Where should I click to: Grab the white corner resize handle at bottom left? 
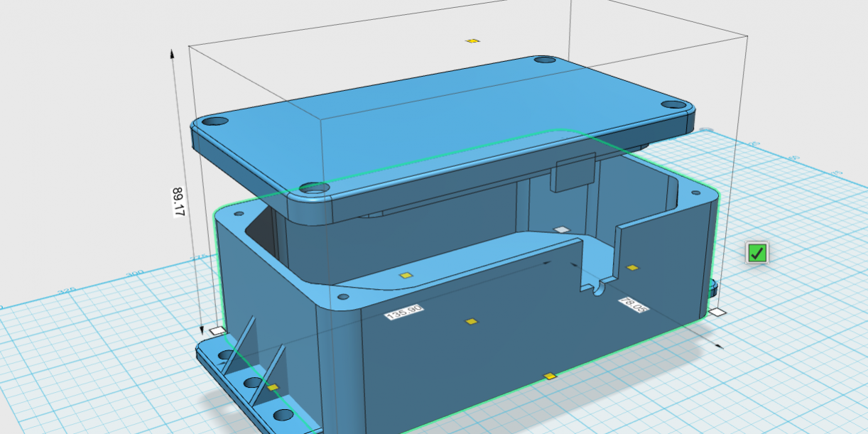[x=217, y=330]
